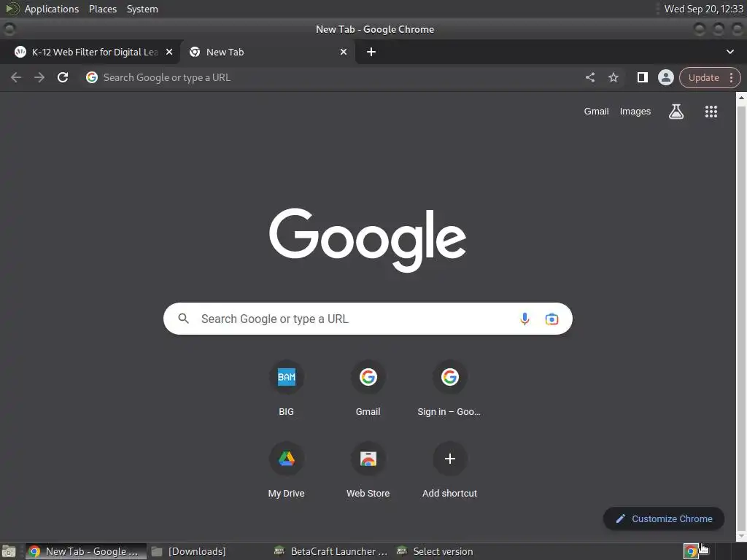
Task: Open a new tab with plus button
Action: pos(371,52)
